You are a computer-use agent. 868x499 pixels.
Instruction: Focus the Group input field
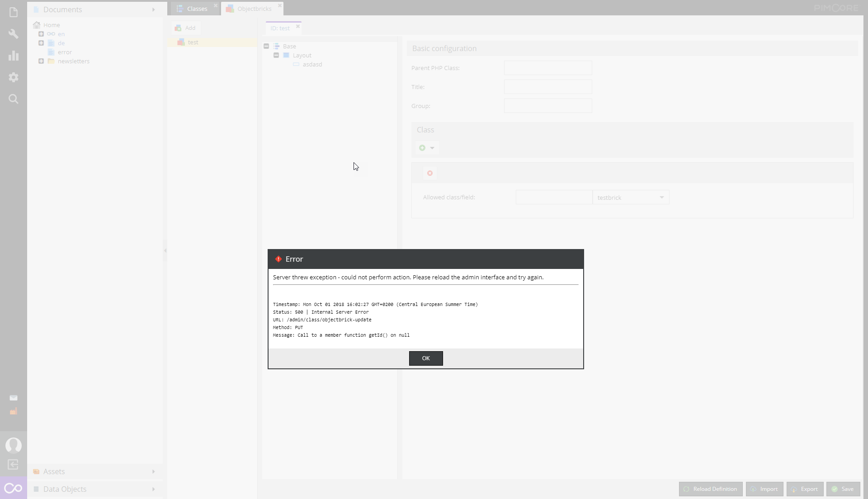(x=548, y=106)
